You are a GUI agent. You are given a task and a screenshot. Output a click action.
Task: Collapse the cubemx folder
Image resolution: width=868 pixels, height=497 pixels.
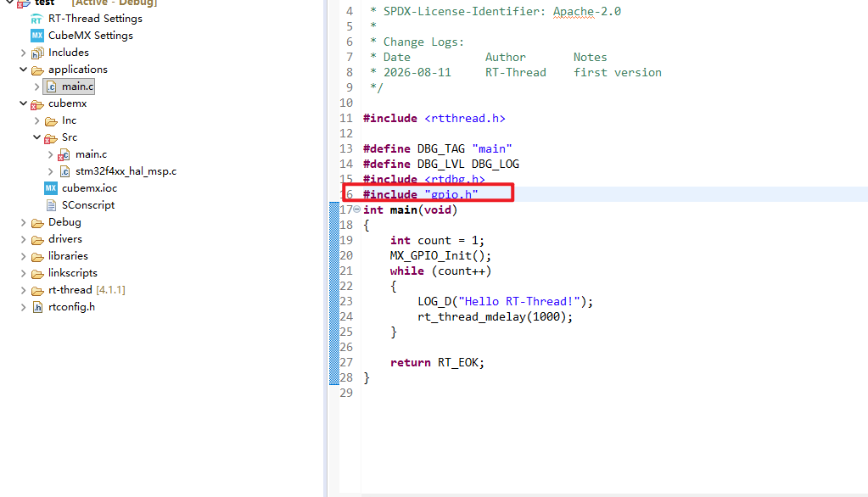[x=23, y=103]
